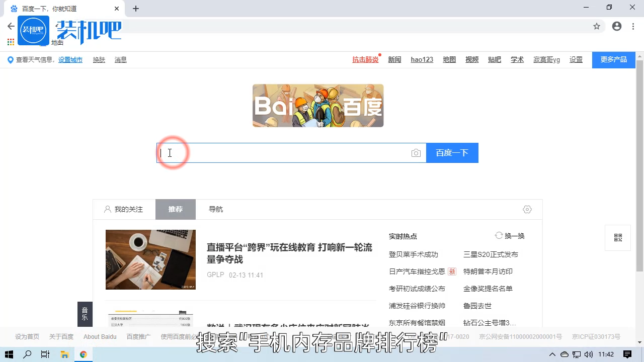This screenshot has height=362, width=644.
Task: Open the browser profile avatar icon
Action: tap(617, 26)
